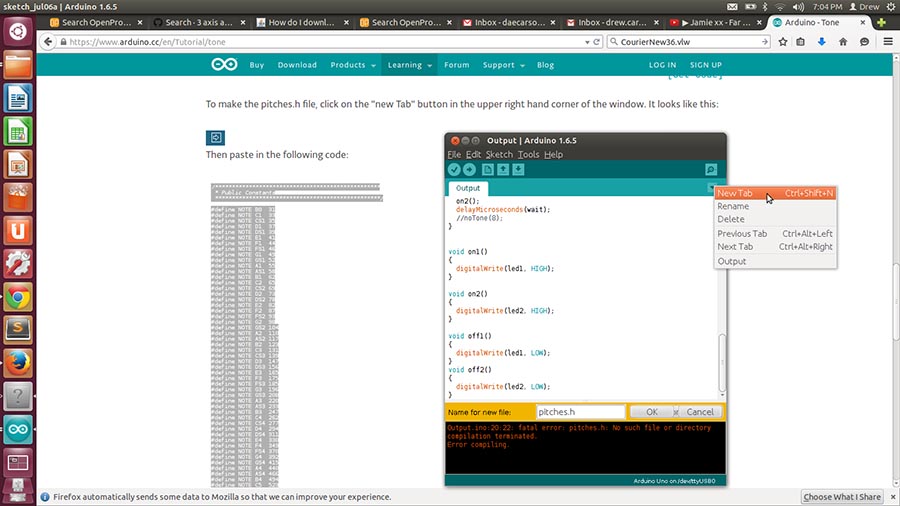This screenshot has height=506, width=900.
Task: Go back with Firefox back arrow
Action: pos(48,41)
